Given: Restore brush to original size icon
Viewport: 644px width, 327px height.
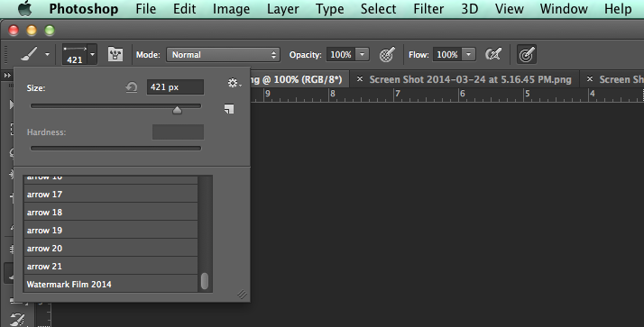Looking at the screenshot, I should pos(132,87).
